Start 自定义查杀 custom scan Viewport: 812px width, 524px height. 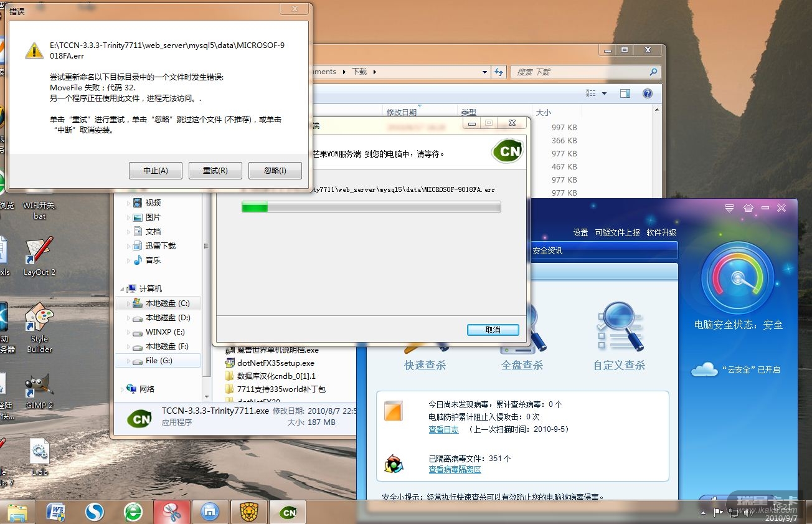coord(619,336)
